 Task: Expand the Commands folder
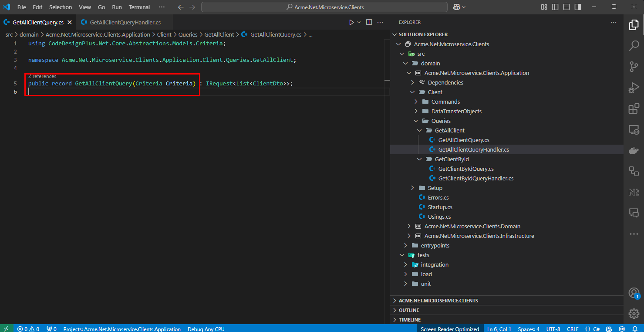point(416,102)
